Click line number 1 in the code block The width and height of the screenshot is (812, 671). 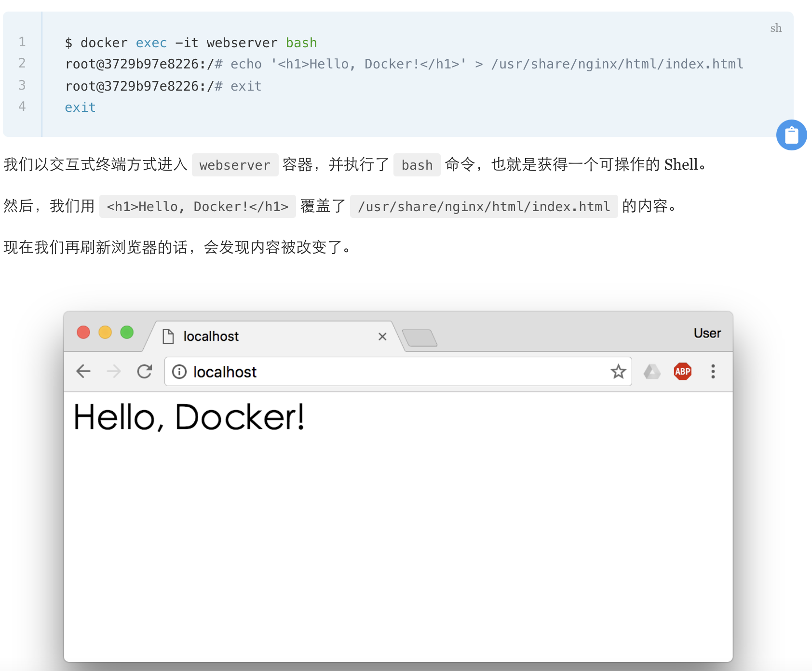coord(22,42)
